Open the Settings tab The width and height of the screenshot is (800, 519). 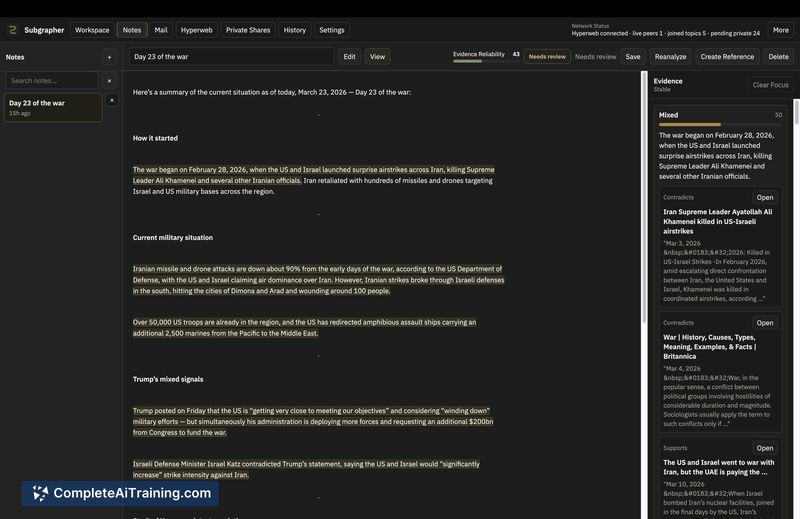point(332,30)
